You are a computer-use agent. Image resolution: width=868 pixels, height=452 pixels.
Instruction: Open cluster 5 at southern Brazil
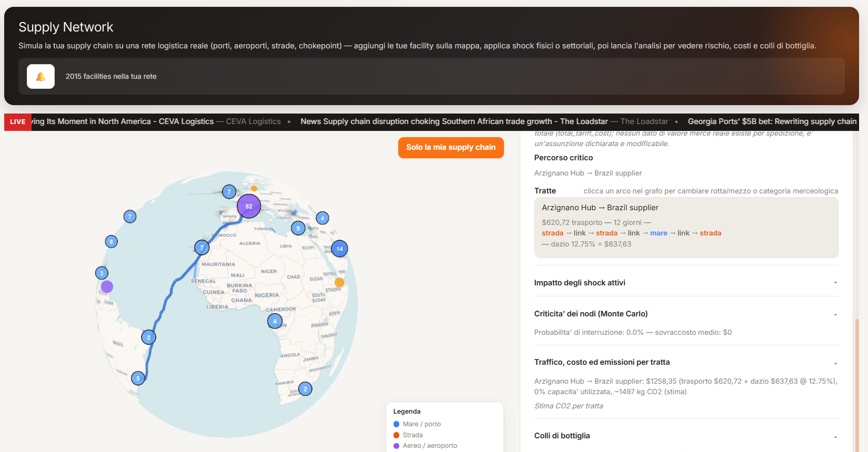click(x=138, y=378)
